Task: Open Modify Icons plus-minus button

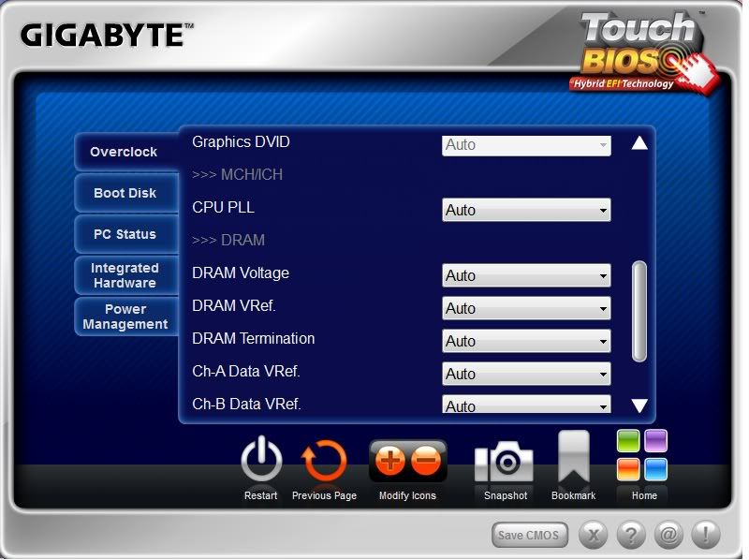Action: pyautogui.click(x=407, y=461)
